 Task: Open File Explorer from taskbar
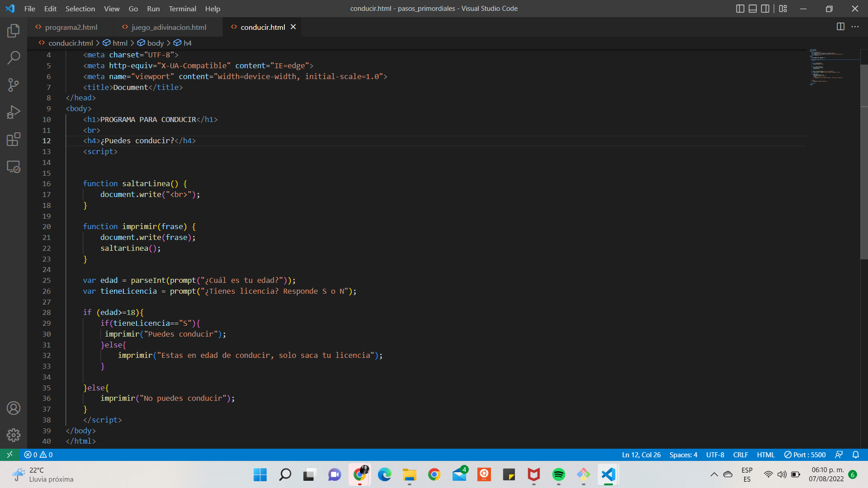coord(409,474)
